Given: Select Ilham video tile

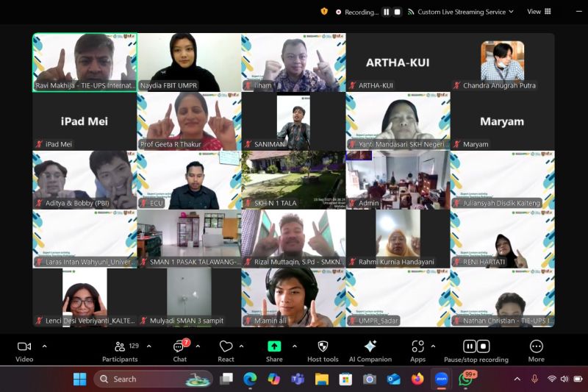Looking at the screenshot, I should [x=293, y=63].
